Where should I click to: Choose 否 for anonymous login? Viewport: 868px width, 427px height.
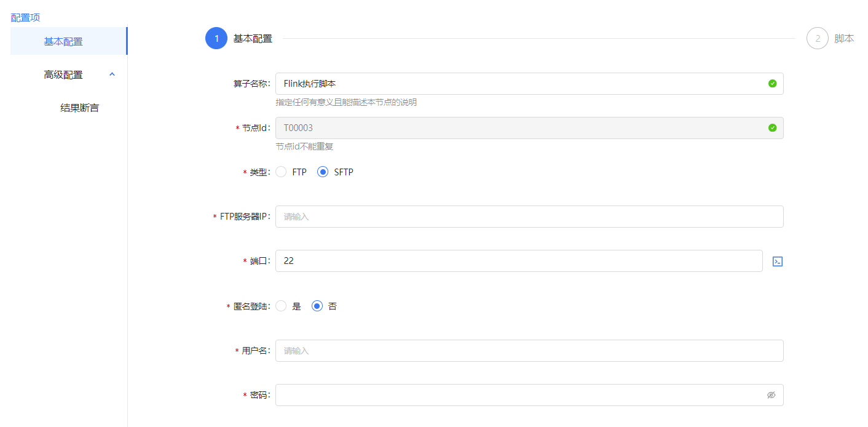[x=317, y=306]
